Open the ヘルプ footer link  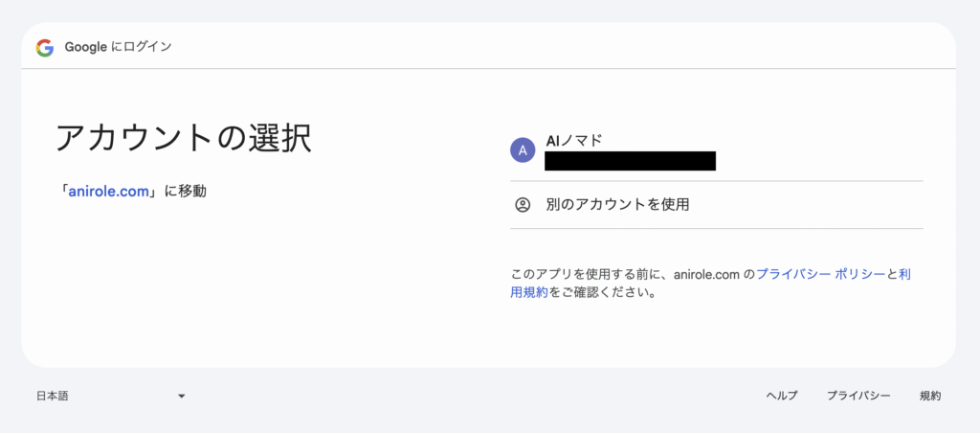(x=782, y=396)
